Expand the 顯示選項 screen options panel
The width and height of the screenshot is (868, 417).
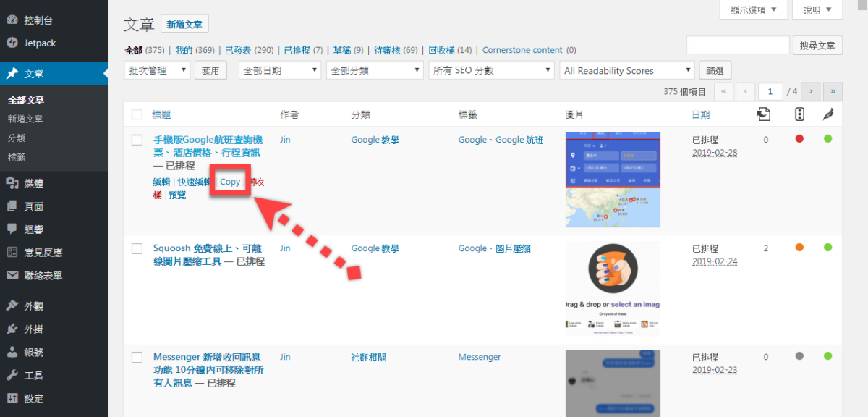coord(753,10)
